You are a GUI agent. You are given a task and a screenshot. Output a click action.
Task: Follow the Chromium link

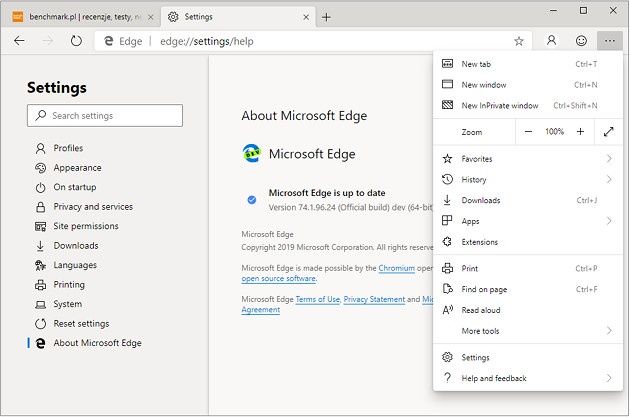pyautogui.click(x=397, y=268)
